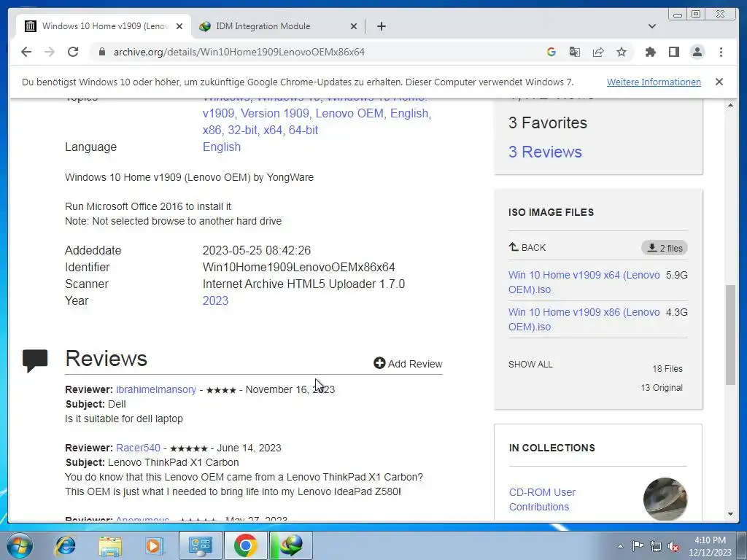Click the page scrollbar thumb
The width and height of the screenshot is (747, 560).
[x=730, y=335]
